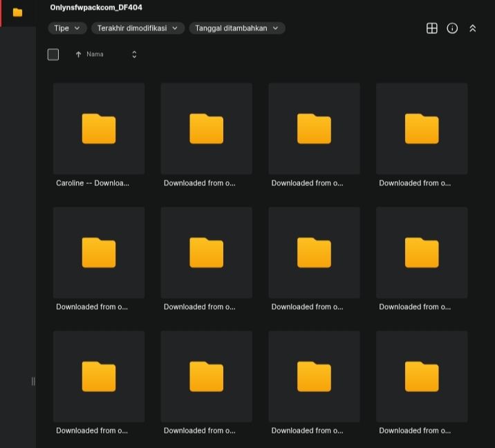
Task: Click the Caroline -- Downloa... folder name
Action: click(x=93, y=183)
